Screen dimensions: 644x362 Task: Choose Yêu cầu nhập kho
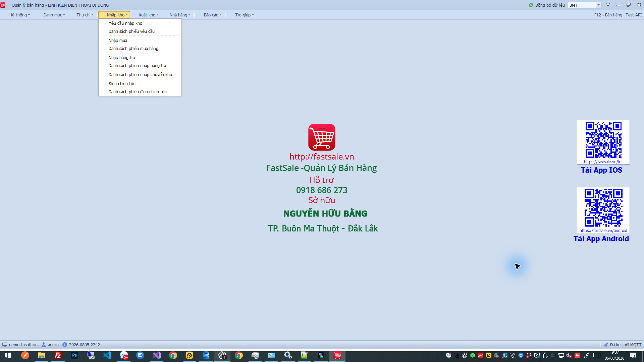click(x=140, y=23)
